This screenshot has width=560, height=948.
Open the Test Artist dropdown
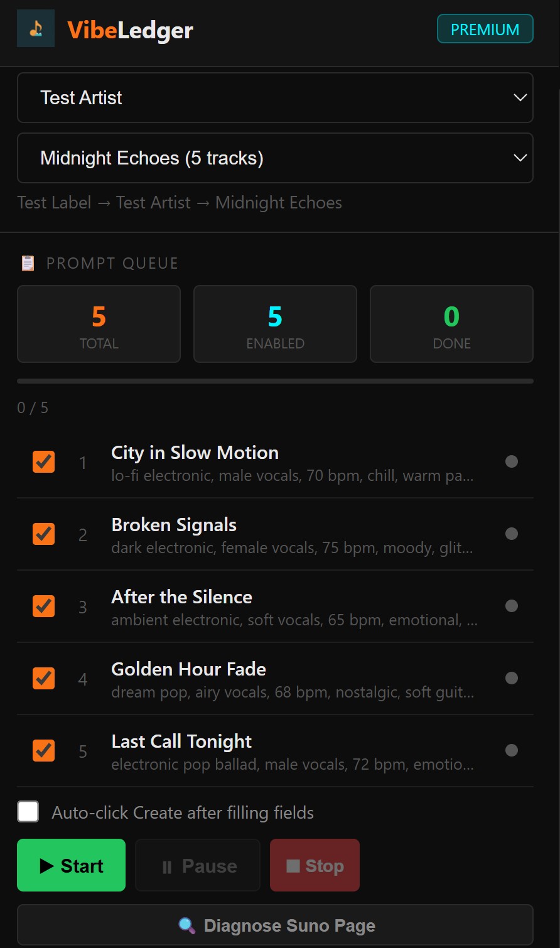coord(275,97)
